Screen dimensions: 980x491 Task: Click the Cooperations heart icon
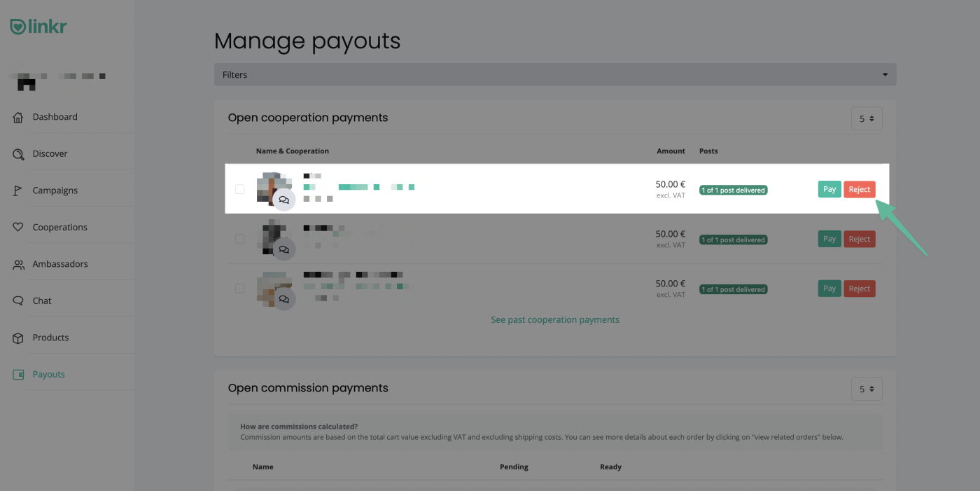tap(18, 228)
